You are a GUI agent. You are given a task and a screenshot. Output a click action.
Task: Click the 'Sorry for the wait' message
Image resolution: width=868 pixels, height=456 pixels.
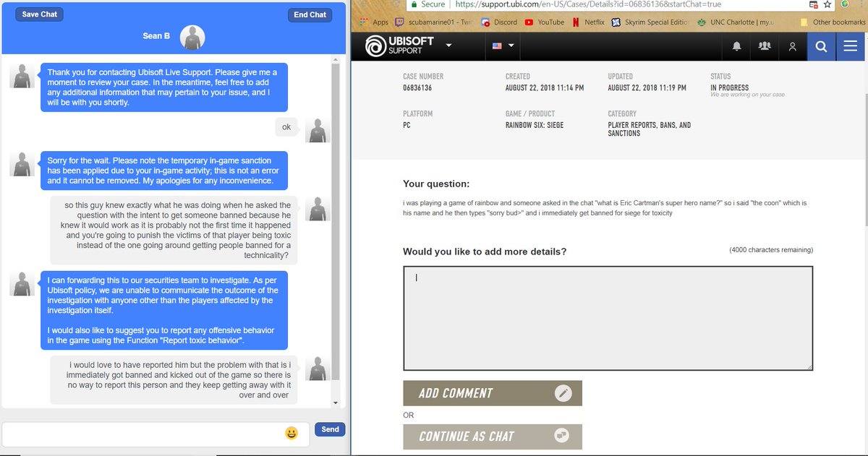pyautogui.click(x=163, y=171)
